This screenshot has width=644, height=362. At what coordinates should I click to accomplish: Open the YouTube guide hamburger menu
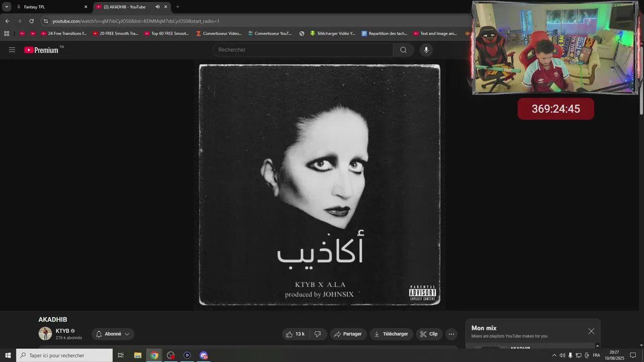pyautogui.click(x=12, y=50)
